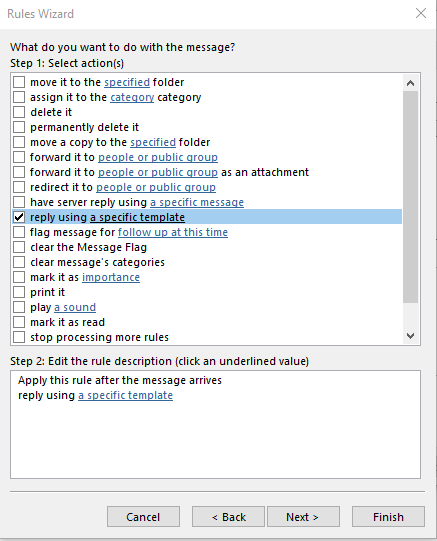437x541 pixels.
Task: Enable 'mark it as read' checkbox
Action: click(x=19, y=322)
